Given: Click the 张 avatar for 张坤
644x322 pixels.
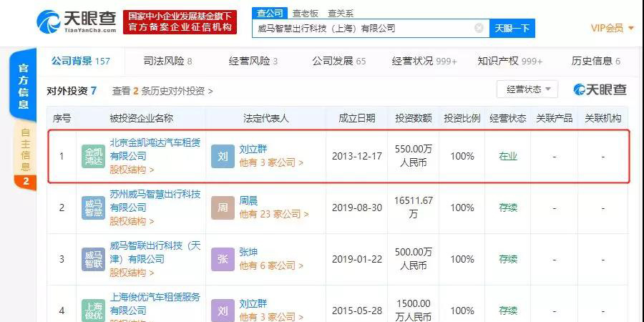Looking at the screenshot, I should (223, 259).
